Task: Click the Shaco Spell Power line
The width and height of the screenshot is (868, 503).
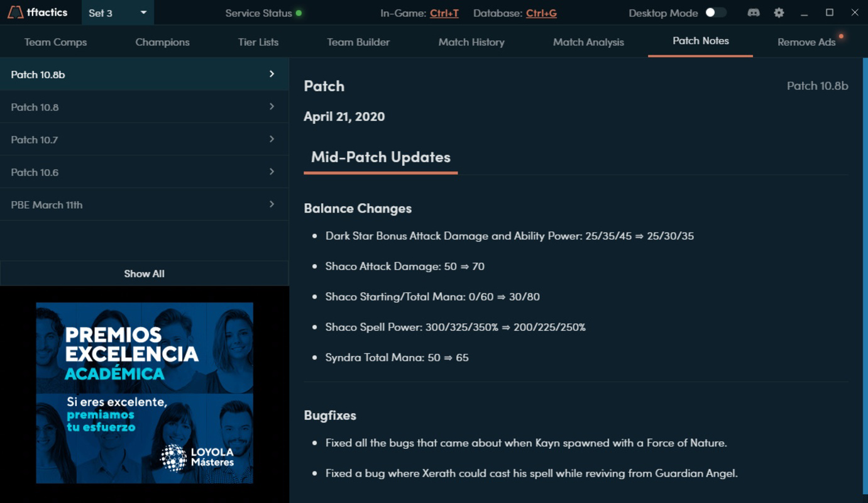Action: [x=455, y=327]
